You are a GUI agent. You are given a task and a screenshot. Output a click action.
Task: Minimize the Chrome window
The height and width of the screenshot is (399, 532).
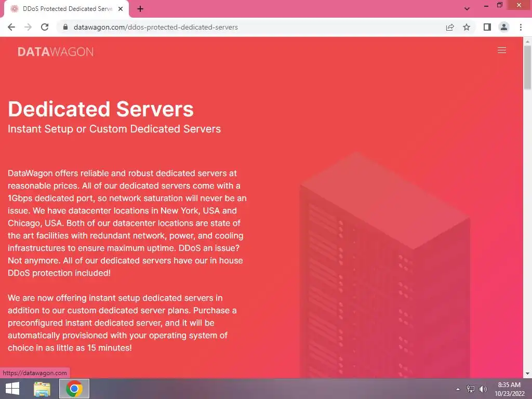point(486,6)
